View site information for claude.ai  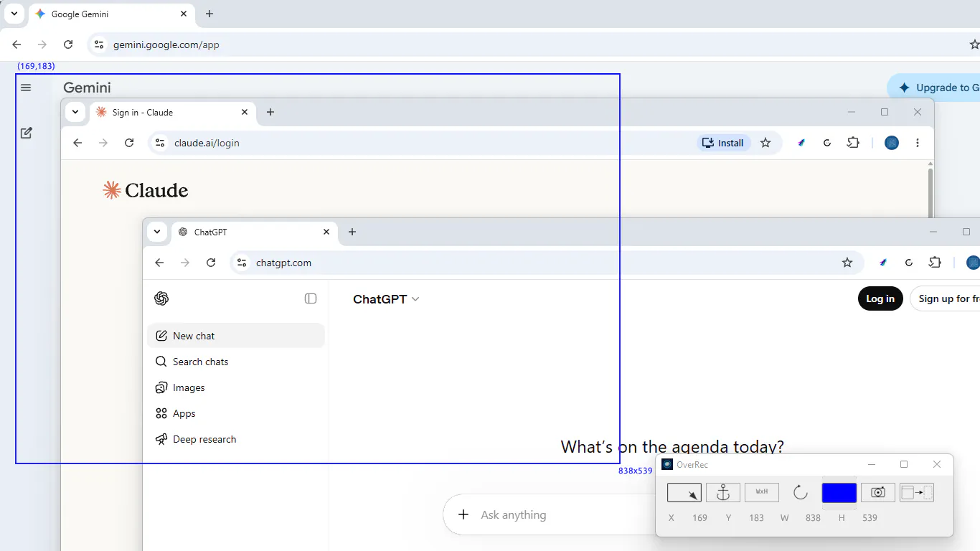point(160,143)
